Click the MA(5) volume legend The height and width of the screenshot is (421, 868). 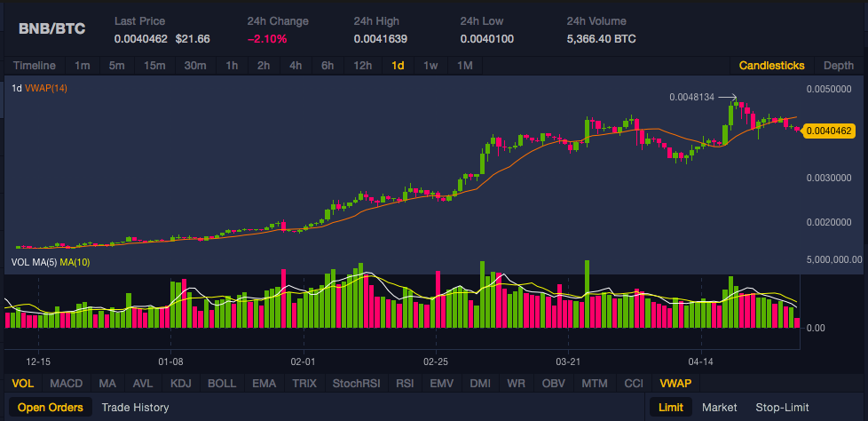click(x=45, y=262)
